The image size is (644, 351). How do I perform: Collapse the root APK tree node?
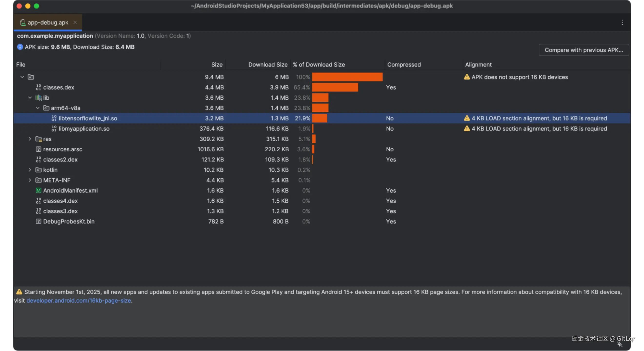click(22, 77)
